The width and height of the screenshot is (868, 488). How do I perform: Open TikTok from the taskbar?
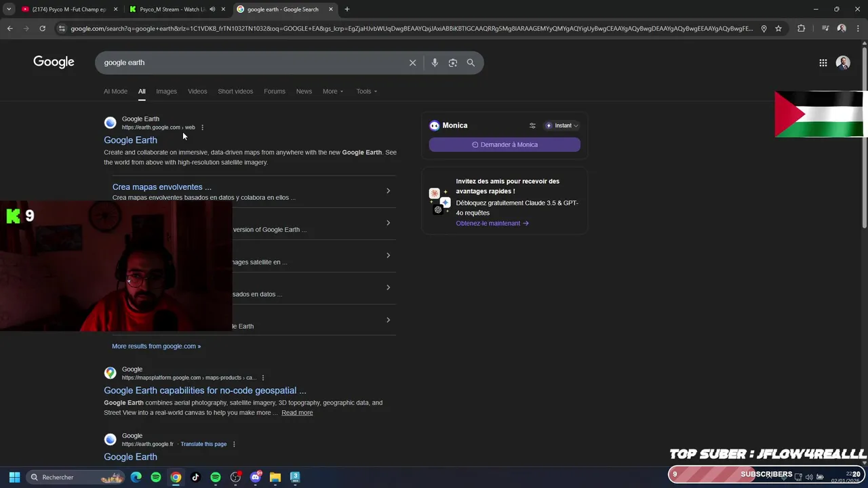pos(195,477)
